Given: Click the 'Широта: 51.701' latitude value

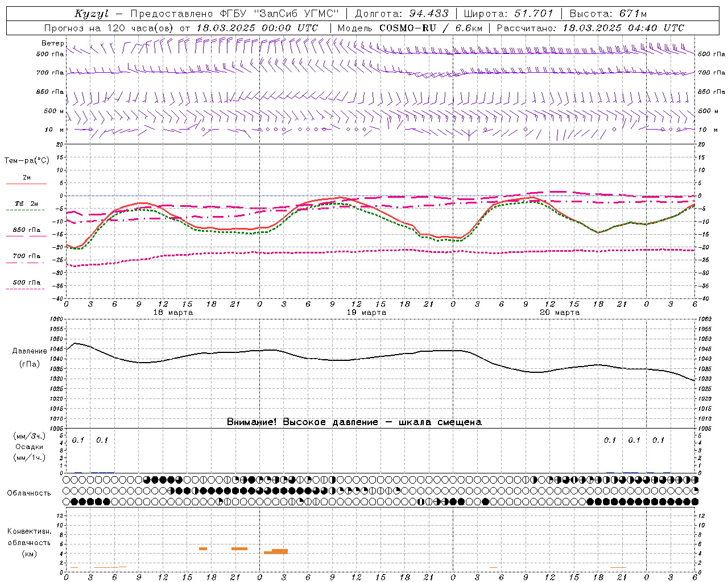Looking at the screenshot, I should [x=508, y=14].
